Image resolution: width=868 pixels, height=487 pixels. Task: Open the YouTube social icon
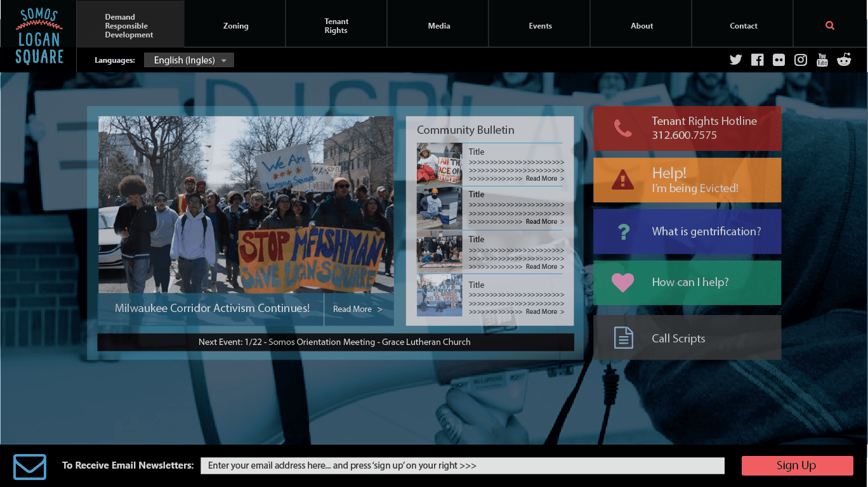[x=822, y=60]
